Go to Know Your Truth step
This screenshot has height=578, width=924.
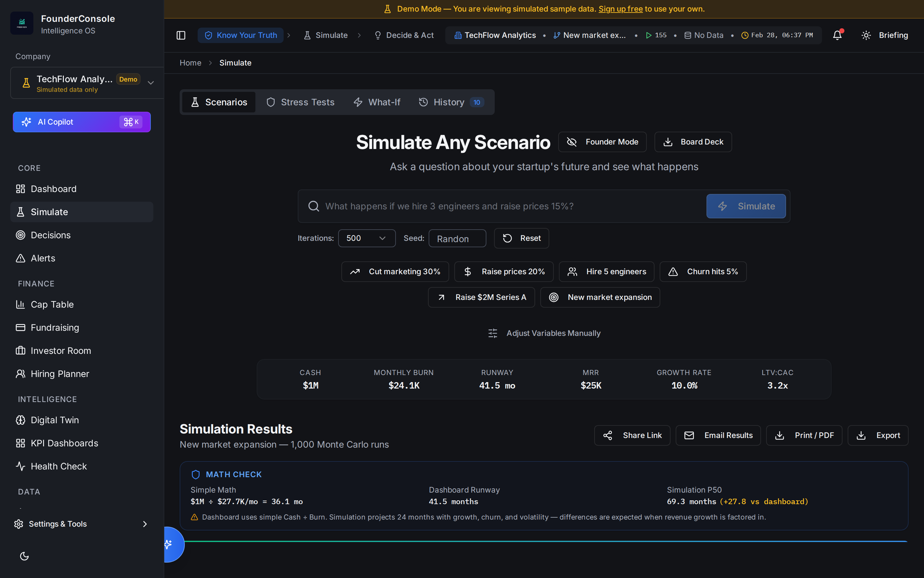tap(241, 35)
